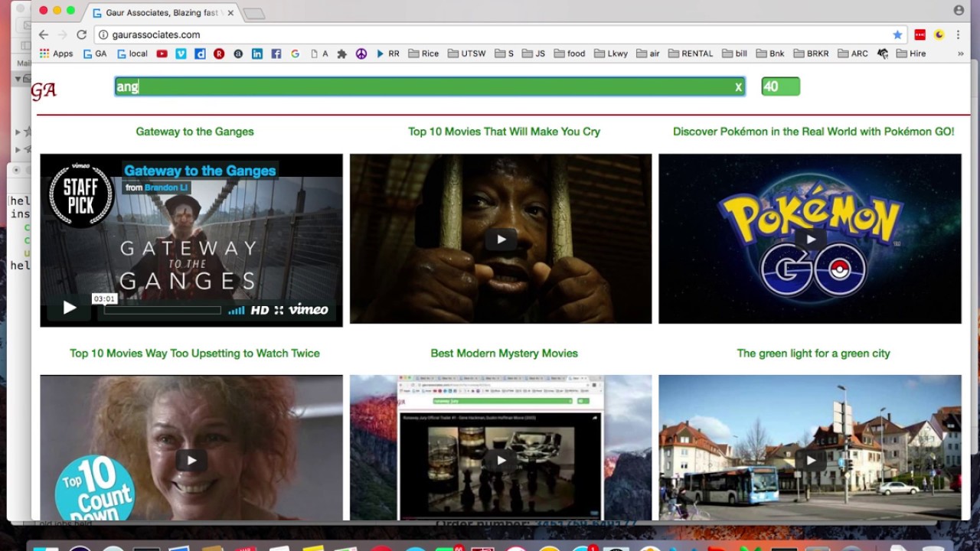The image size is (980, 551).
Task: Play the Top 10 Movies Cry video
Action: [501, 239]
